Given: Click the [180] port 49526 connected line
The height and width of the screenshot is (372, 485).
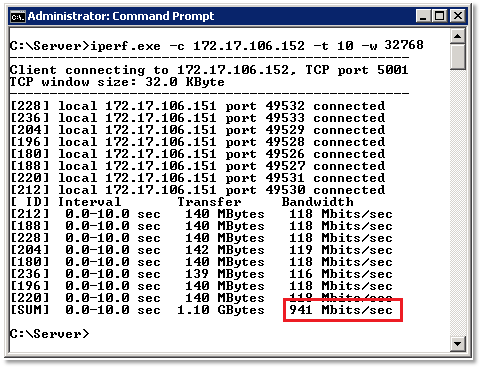Looking at the screenshot, I should click(x=198, y=154).
